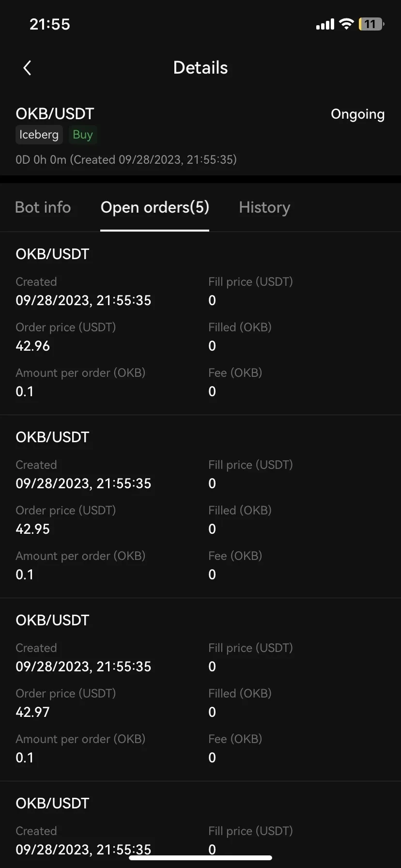Select the order priced at 42.95
The width and height of the screenshot is (401, 868).
coord(32,529)
